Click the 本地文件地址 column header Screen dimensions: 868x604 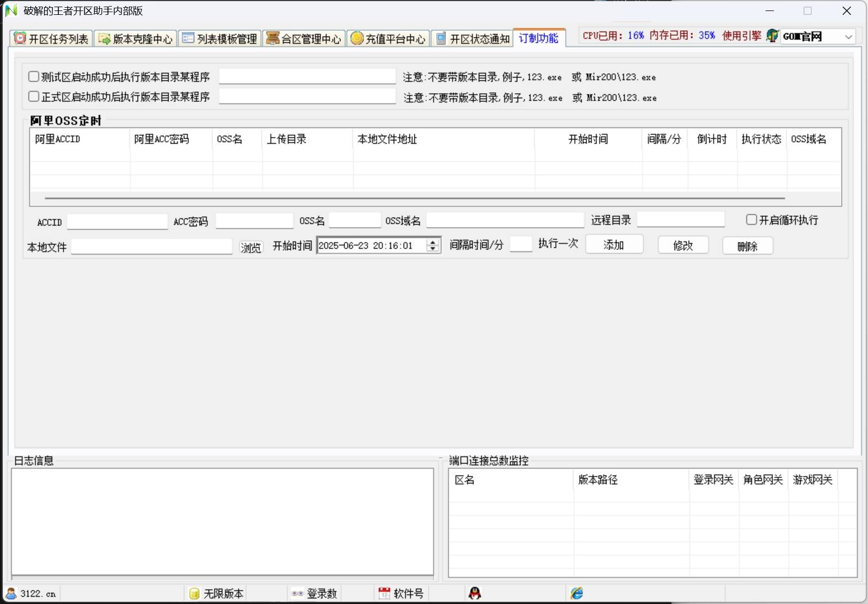point(443,139)
